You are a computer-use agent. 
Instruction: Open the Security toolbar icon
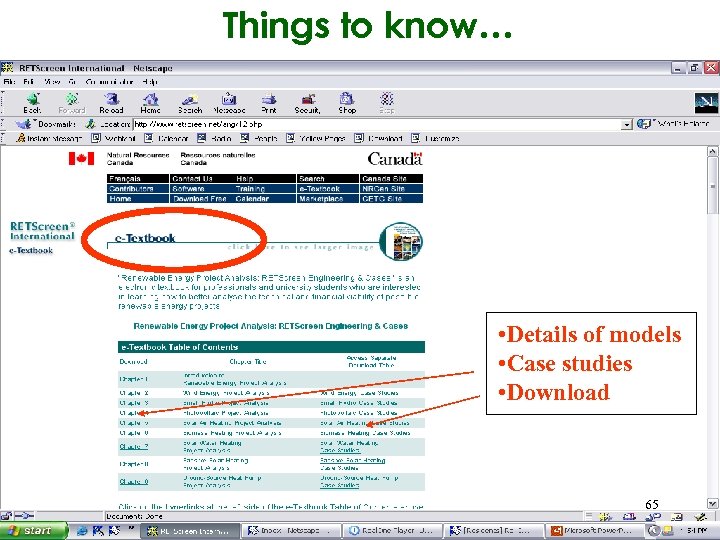pos(308,102)
